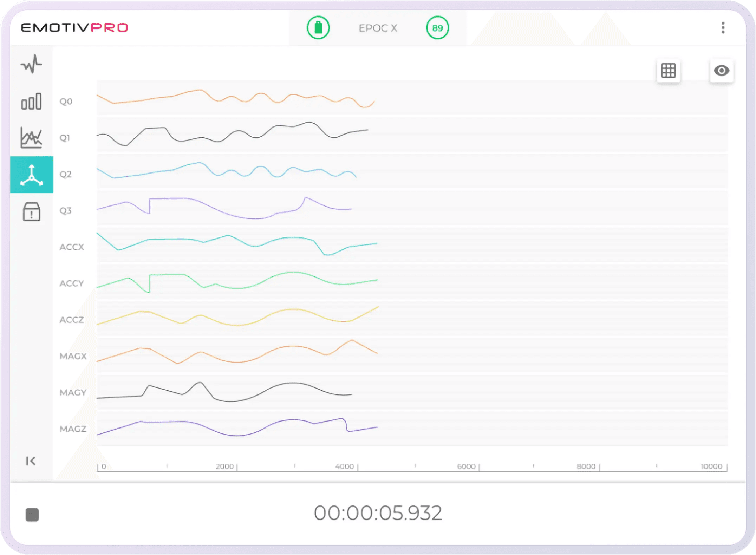
Task: Select the Q3 channel label
Action: (66, 211)
